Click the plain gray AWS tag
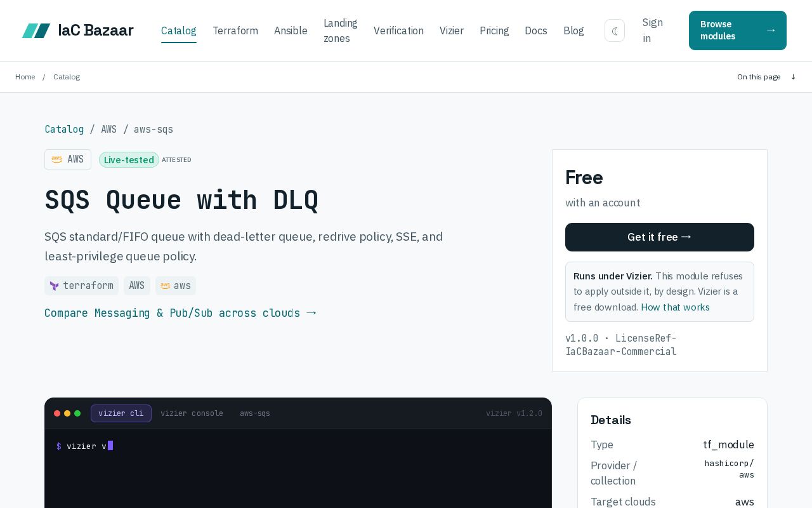The width and height of the screenshot is (812, 508). coord(137,286)
